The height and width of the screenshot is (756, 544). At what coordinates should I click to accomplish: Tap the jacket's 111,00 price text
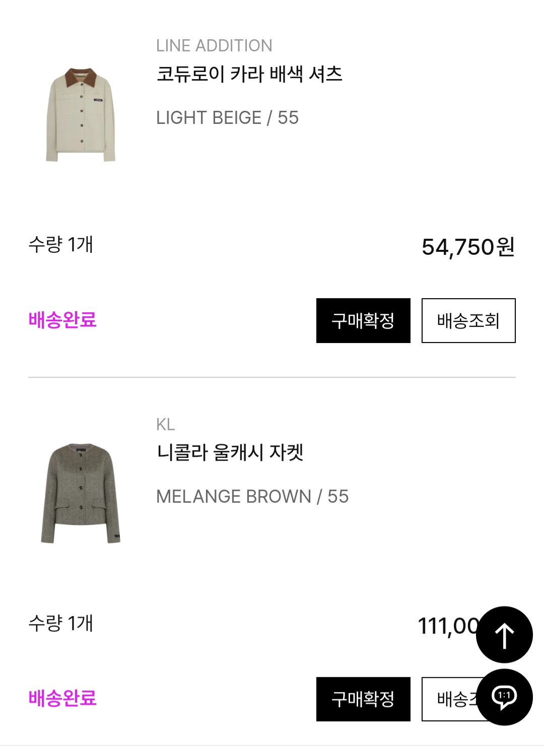coord(447,627)
